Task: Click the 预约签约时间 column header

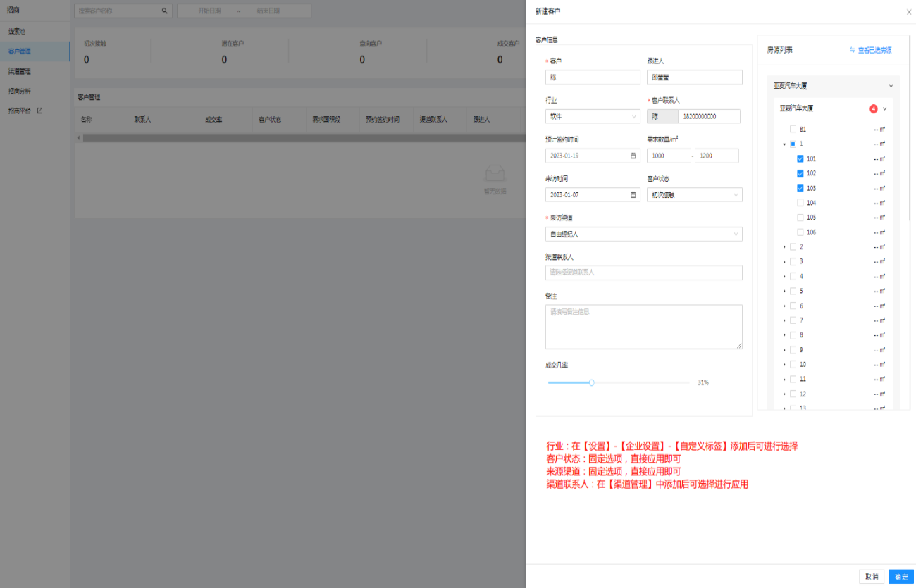Action: tap(383, 120)
